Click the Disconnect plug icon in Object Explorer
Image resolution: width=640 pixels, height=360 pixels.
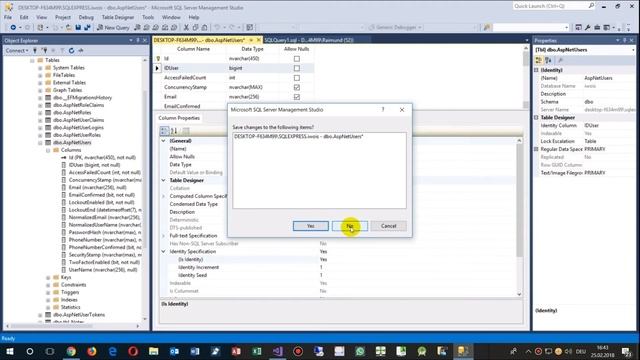point(44,51)
